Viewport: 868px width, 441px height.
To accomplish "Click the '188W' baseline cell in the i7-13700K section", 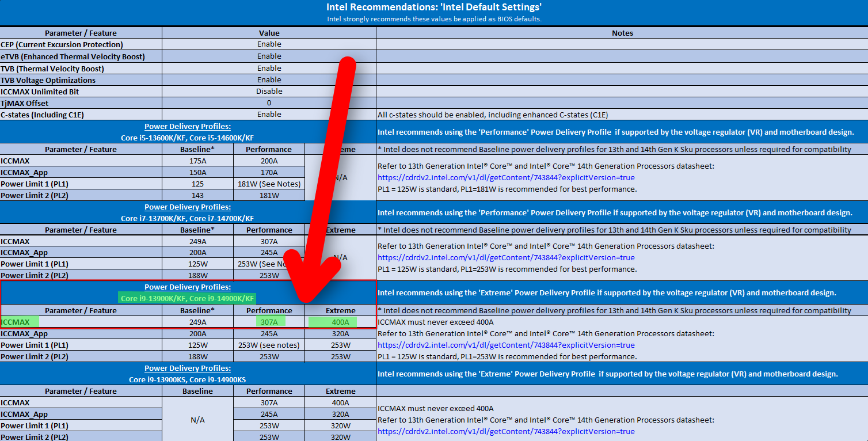I will point(197,275).
